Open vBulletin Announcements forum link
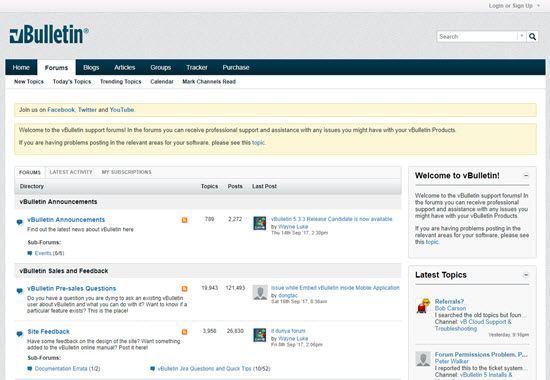 pos(66,220)
